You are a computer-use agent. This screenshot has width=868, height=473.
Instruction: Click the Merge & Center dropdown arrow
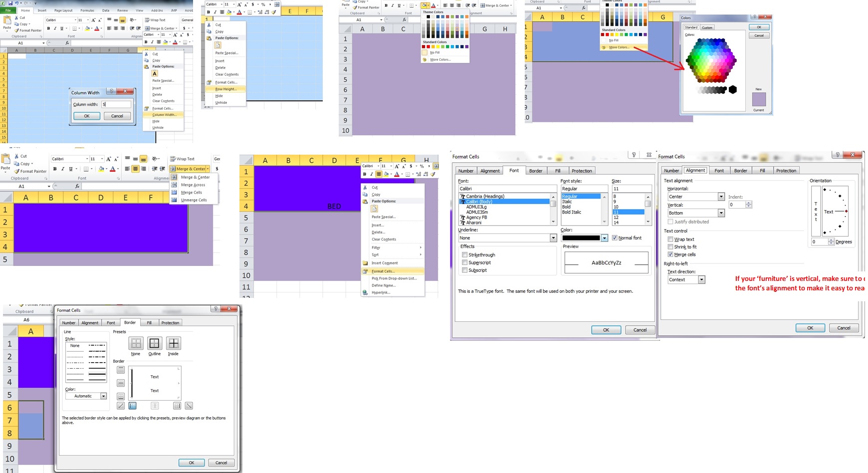click(208, 169)
